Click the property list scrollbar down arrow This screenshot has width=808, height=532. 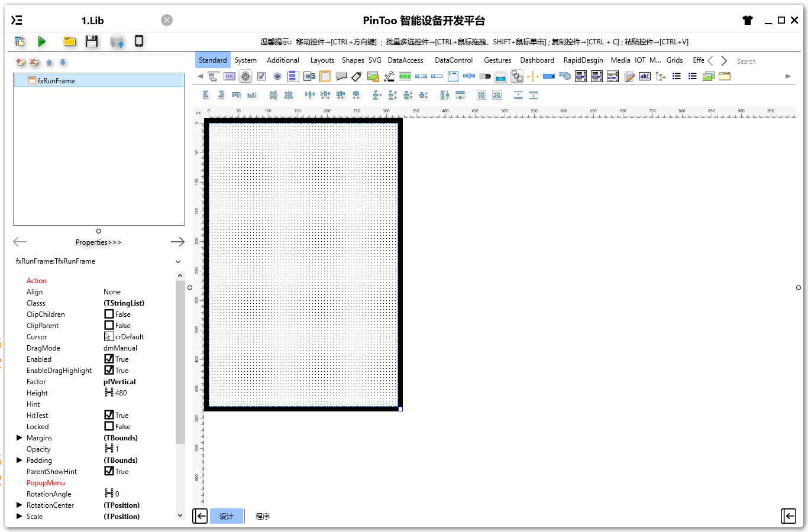[x=180, y=515]
